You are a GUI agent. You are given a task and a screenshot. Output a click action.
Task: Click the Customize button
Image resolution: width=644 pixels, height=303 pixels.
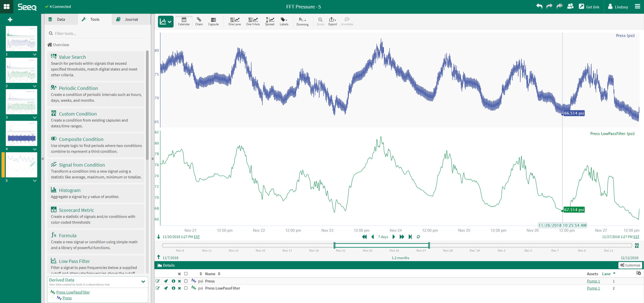point(630,265)
